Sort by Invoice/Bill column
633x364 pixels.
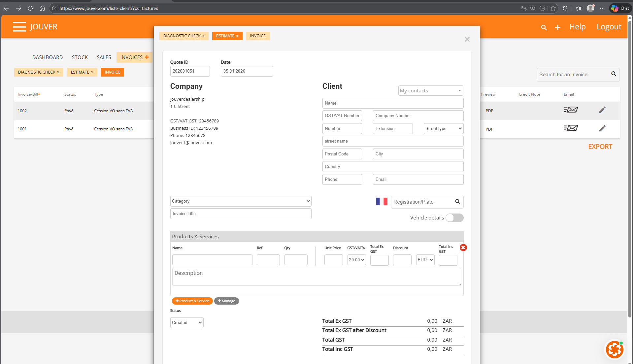[x=29, y=94]
